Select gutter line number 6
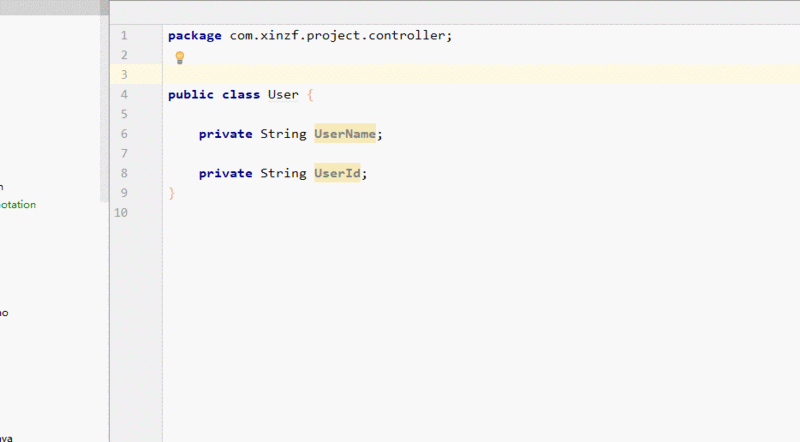 click(123, 134)
